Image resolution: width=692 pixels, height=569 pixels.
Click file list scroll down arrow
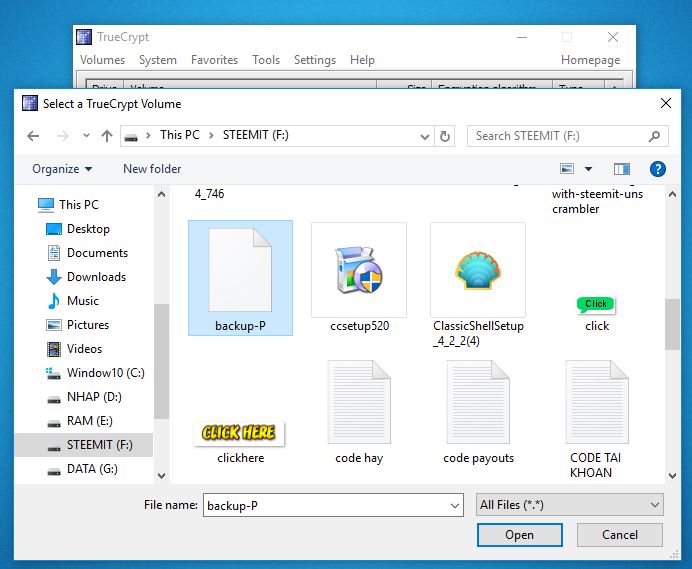click(x=672, y=475)
